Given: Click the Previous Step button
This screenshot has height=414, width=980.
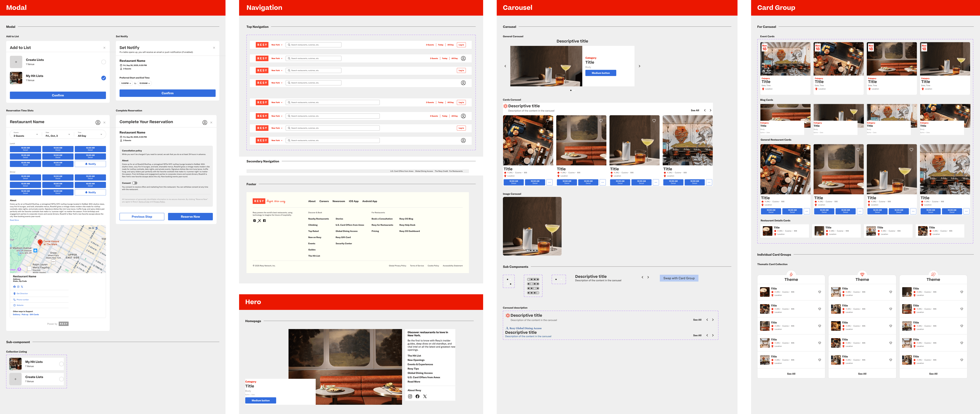Looking at the screenshot, I should coord(142,217).
